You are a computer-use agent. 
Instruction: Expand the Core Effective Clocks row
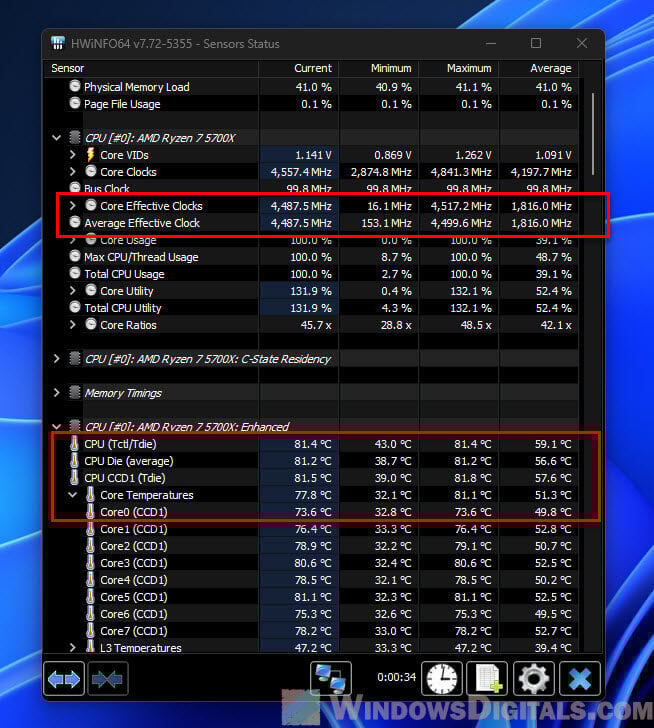click(x=72, y=205)
